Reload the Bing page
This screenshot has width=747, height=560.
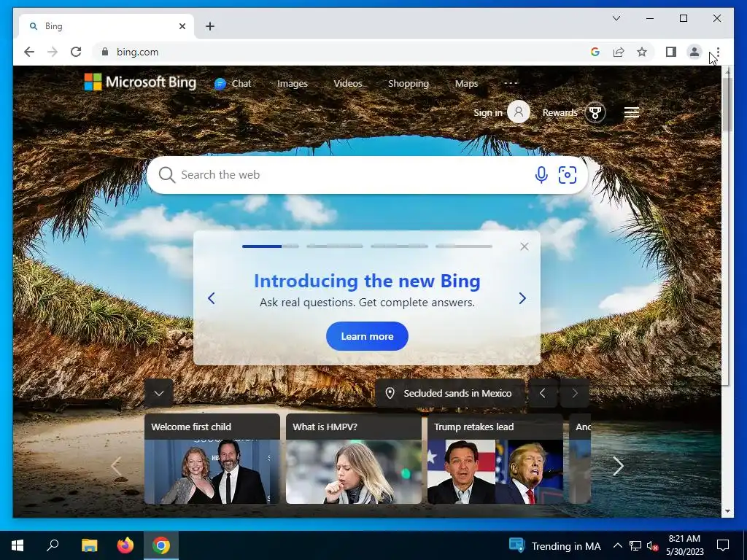tap(76, 52)
